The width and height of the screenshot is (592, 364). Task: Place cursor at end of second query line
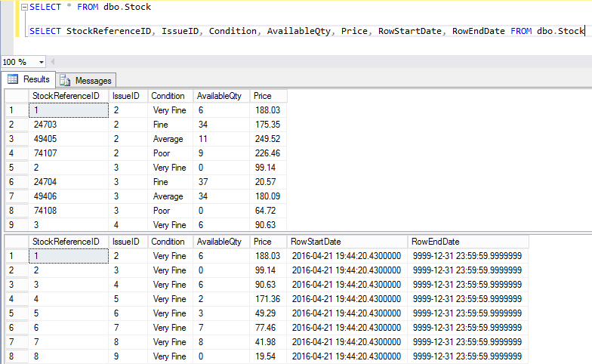tap(584, 31)
